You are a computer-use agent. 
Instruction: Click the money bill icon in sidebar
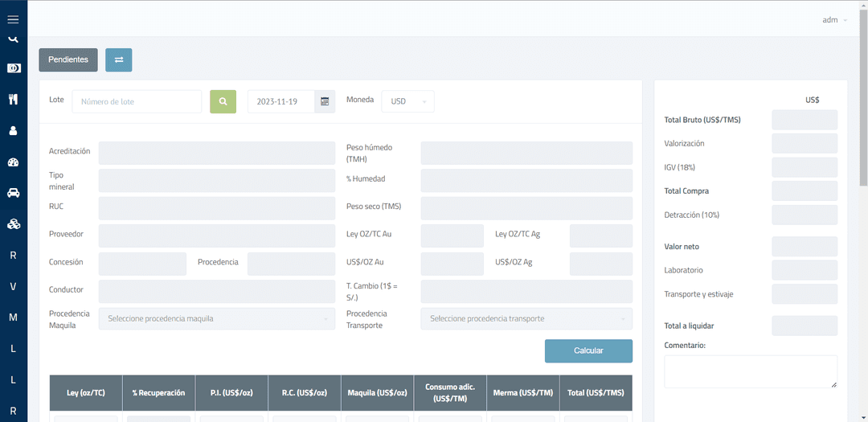13,68
